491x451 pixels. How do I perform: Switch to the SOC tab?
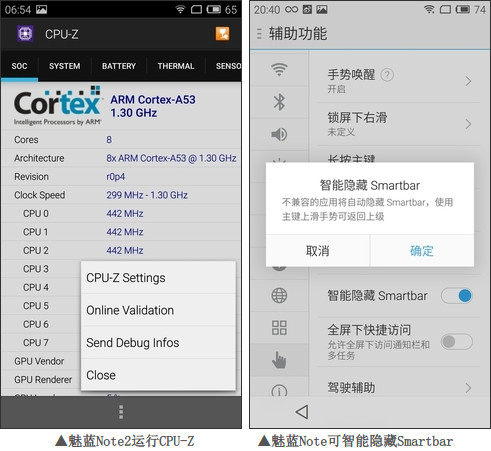pyautogui.click(x=19, y=66)
